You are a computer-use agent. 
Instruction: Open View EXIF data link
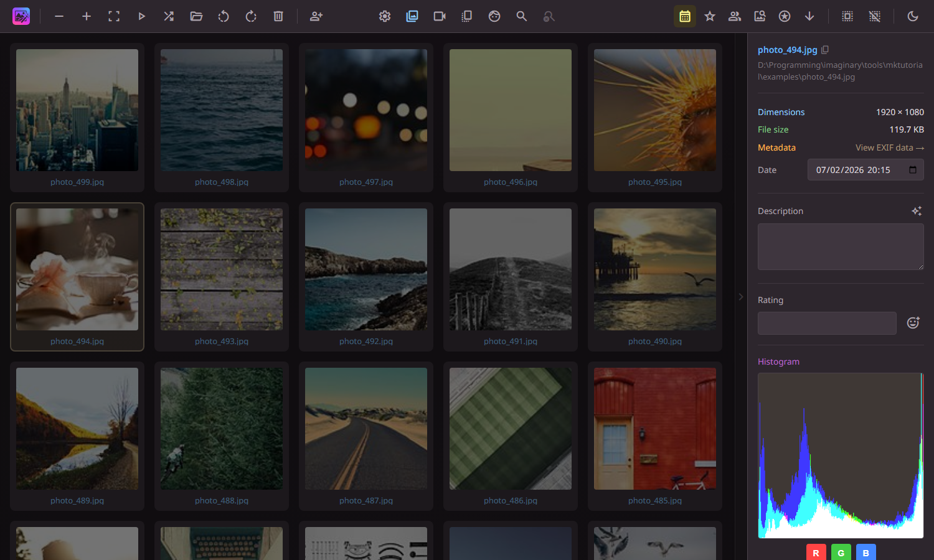[x=890, y=147]
